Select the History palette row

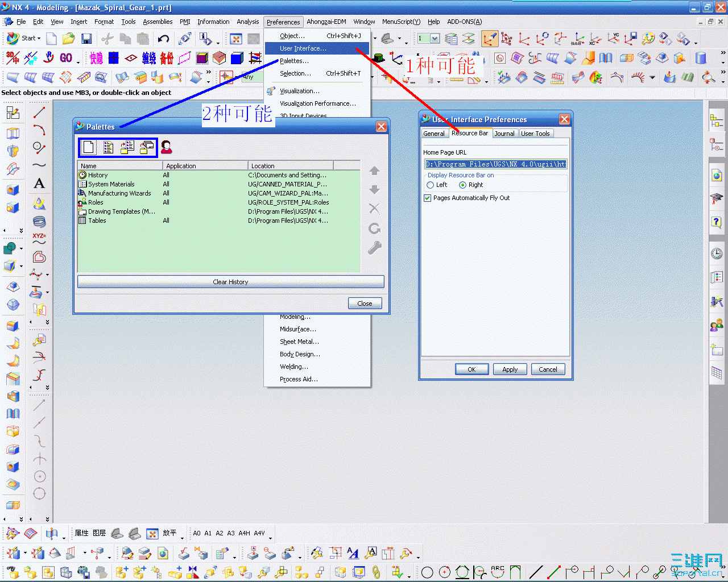pos(219,175)
